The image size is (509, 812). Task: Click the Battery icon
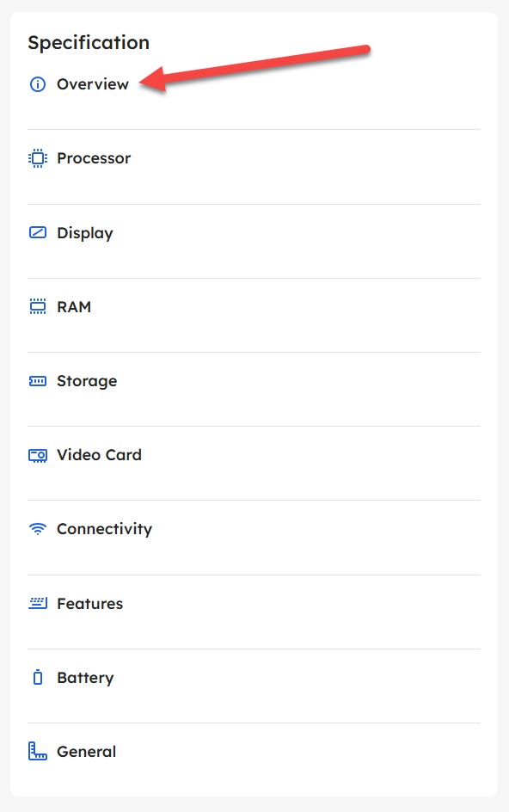click(37, 677)
